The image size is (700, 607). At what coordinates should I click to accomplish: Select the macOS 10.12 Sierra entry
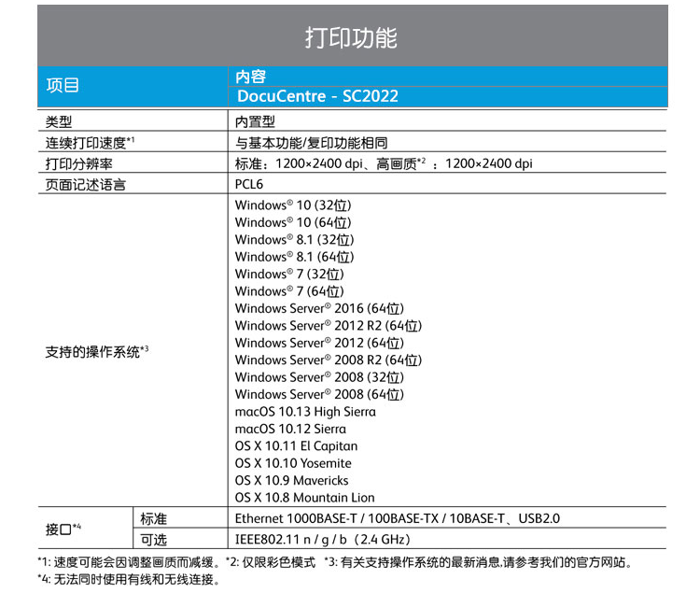[x=290, y=429]
